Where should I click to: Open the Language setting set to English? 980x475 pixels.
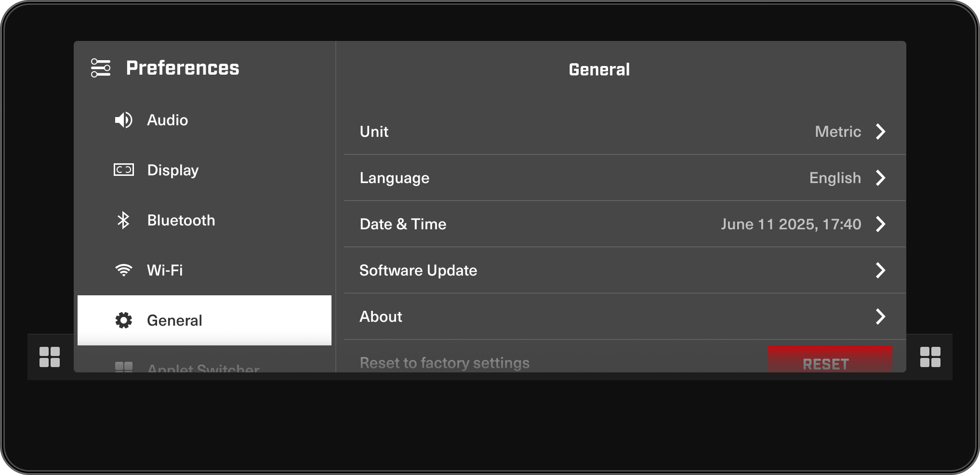[x=881, y=178]
